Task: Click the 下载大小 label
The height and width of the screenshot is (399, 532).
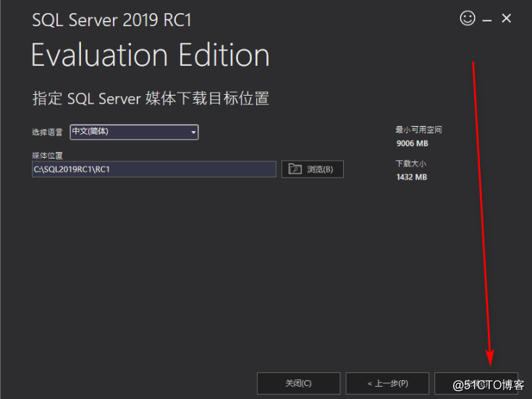Action: coord(411,164)
